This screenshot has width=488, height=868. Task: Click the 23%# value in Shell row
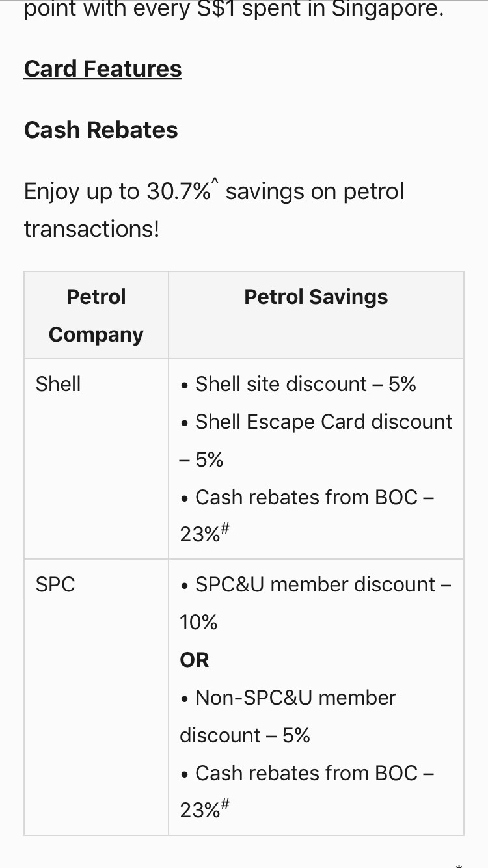pos(204,534)
